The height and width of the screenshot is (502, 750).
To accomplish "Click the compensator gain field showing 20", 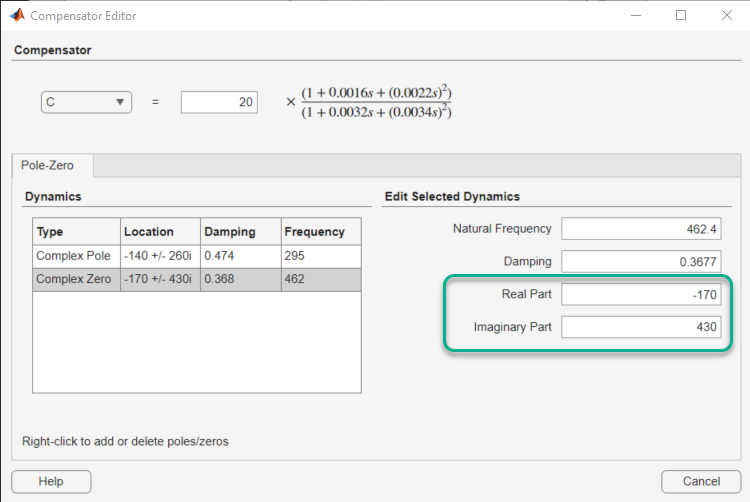I will tap(219, 102).
